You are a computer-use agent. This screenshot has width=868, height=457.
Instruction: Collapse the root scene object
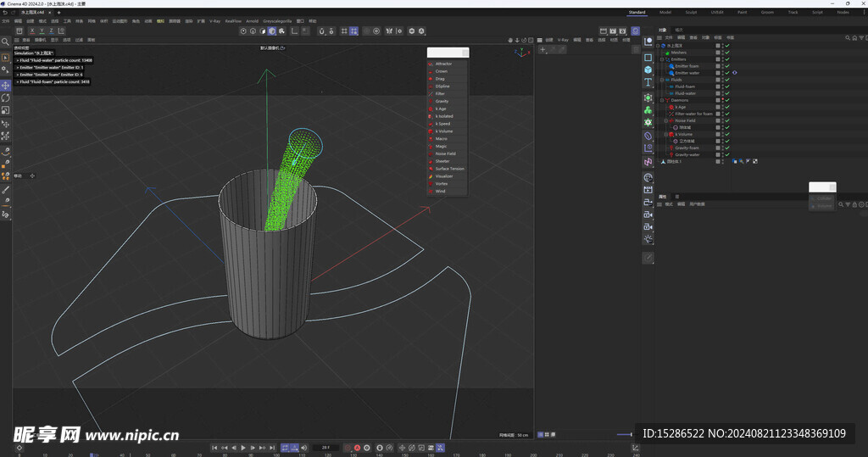[658, 46]
